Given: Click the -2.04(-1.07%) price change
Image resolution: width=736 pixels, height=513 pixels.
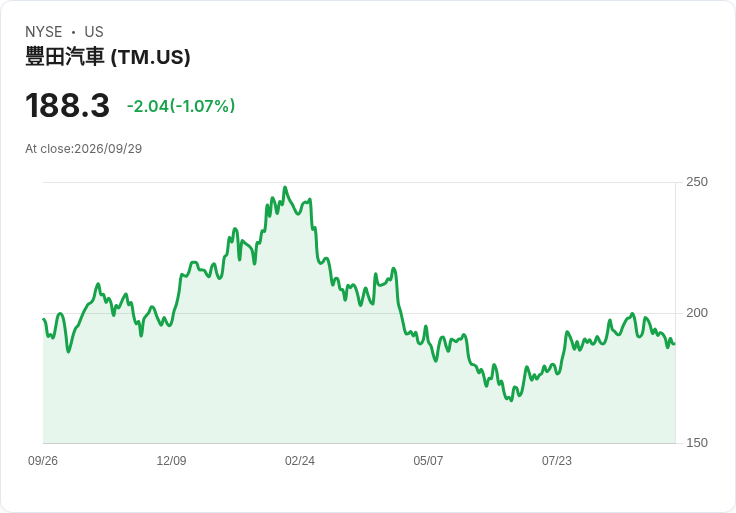Looking at the screenshot, I should [x=181, y=106].
